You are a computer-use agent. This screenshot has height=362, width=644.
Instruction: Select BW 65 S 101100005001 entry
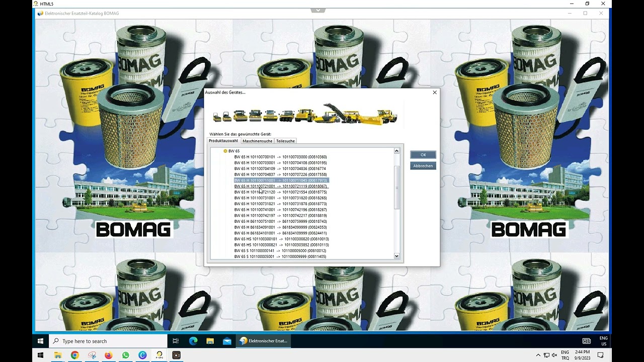tap(280, 257)
